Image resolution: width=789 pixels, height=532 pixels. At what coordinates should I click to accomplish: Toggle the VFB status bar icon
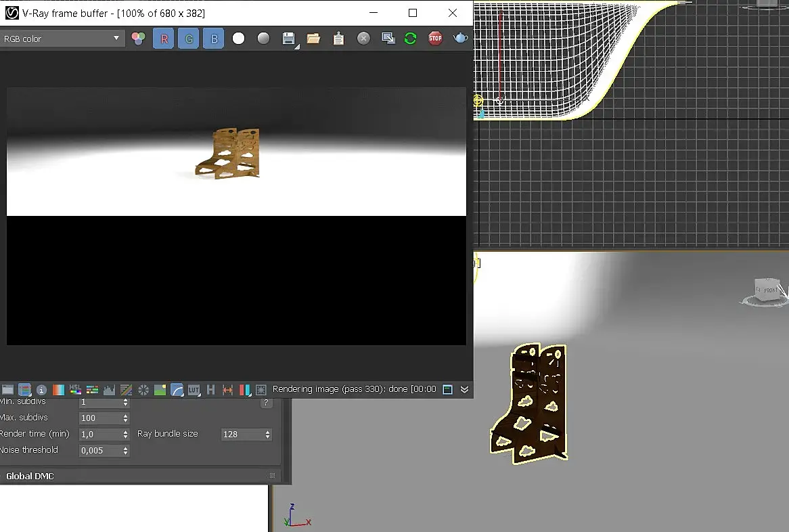tap(447, 389)
